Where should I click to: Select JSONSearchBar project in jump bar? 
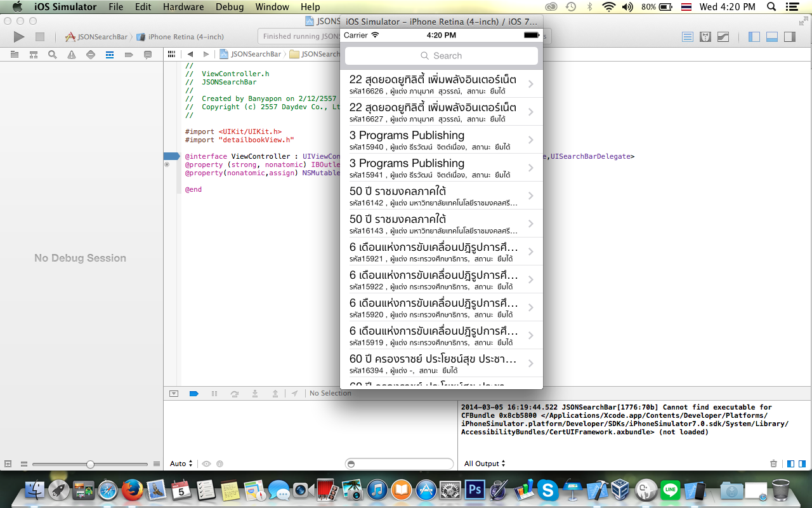251,54
